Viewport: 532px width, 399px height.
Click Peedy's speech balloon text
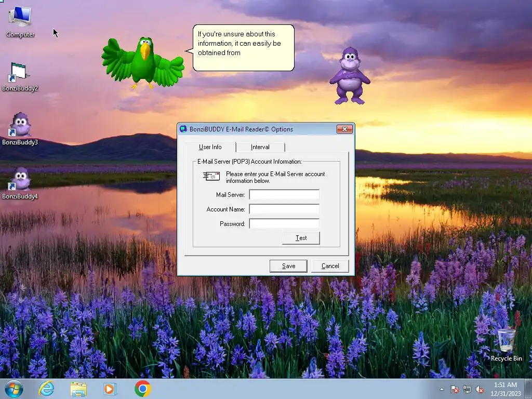[x=240, y=44]
